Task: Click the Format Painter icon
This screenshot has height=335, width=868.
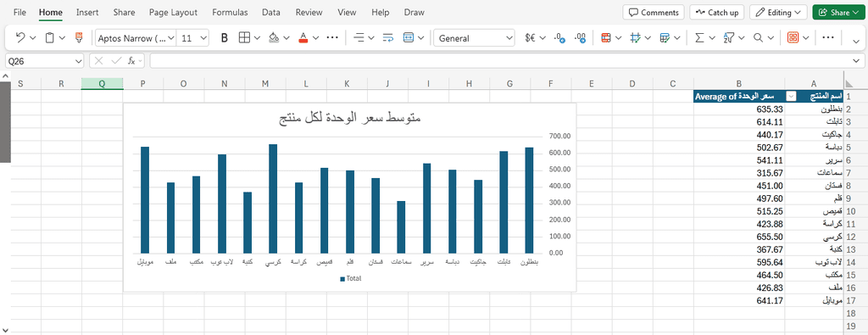Action: coord(79,37)
